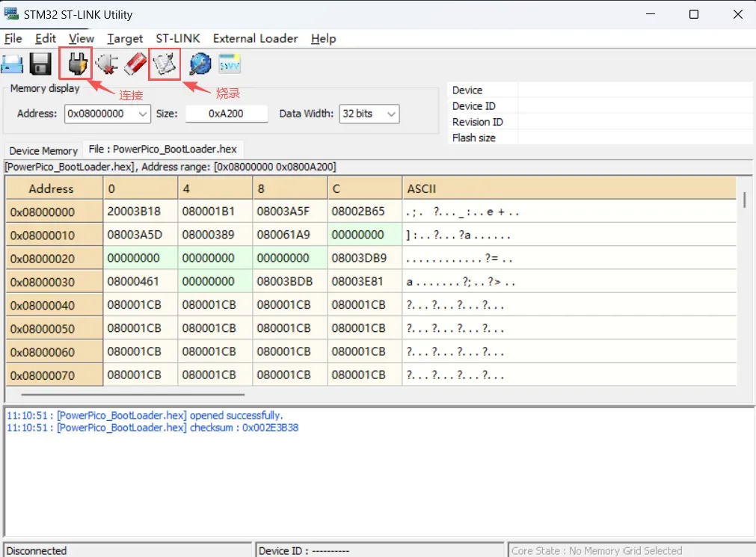The height and width of the screenshot is (557, 756).
Task: Switch to Device Memory tab
Action: click(43, 150)
